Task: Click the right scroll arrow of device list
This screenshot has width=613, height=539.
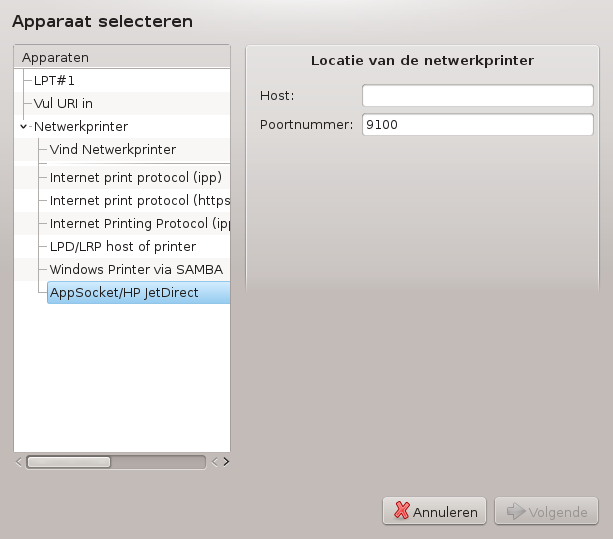Action: [x=226, y=462]
